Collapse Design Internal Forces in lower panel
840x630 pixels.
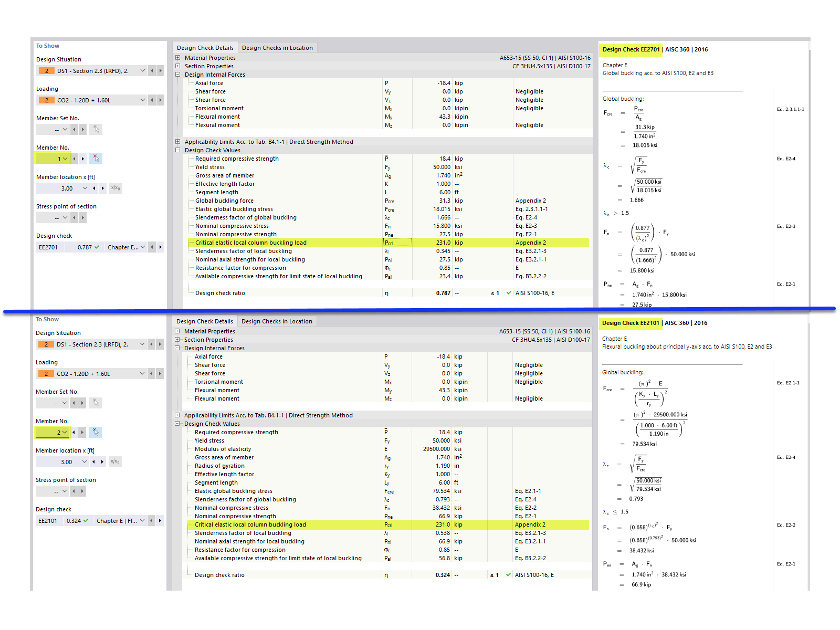(177, 348)
